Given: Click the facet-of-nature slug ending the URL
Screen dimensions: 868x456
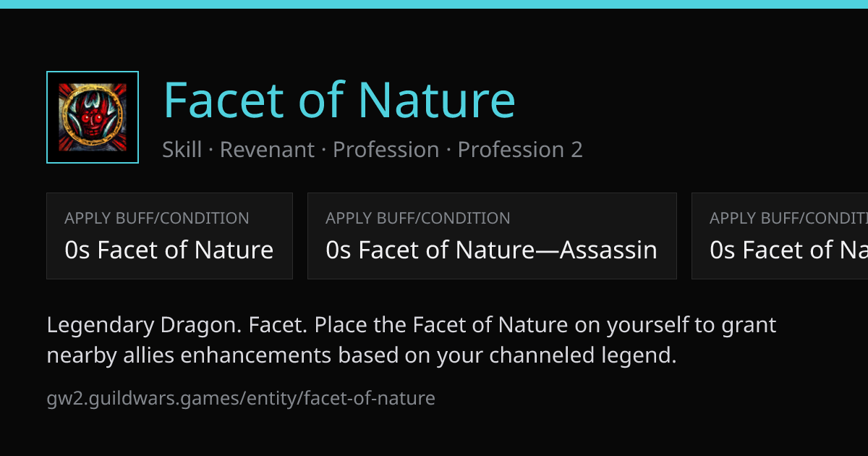Looking at the screenshot, I should coord(370,398).
